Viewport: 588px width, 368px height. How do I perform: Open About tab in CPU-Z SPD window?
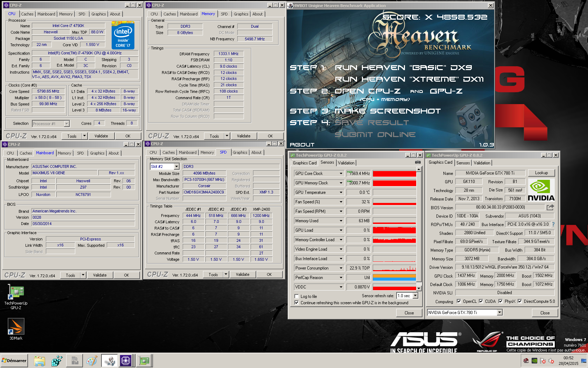tap(257, 152)
